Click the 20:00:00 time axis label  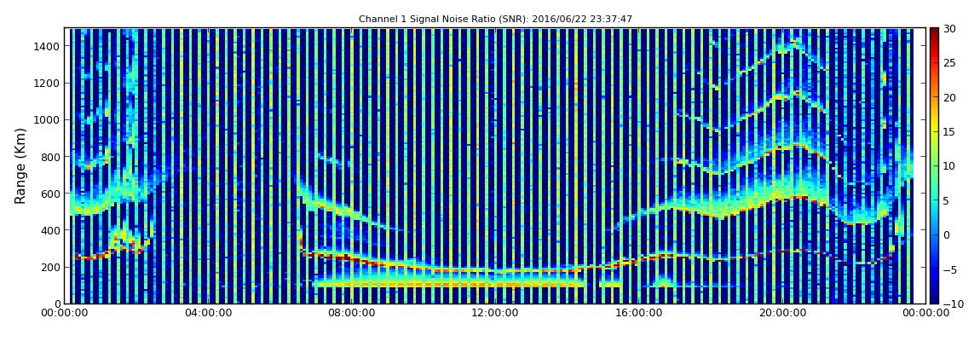coord(781,313)
